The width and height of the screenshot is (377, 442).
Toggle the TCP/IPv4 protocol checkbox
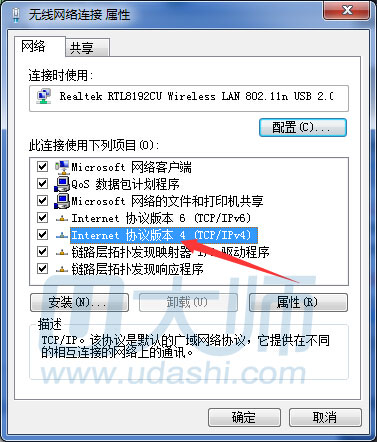point(42,235)
